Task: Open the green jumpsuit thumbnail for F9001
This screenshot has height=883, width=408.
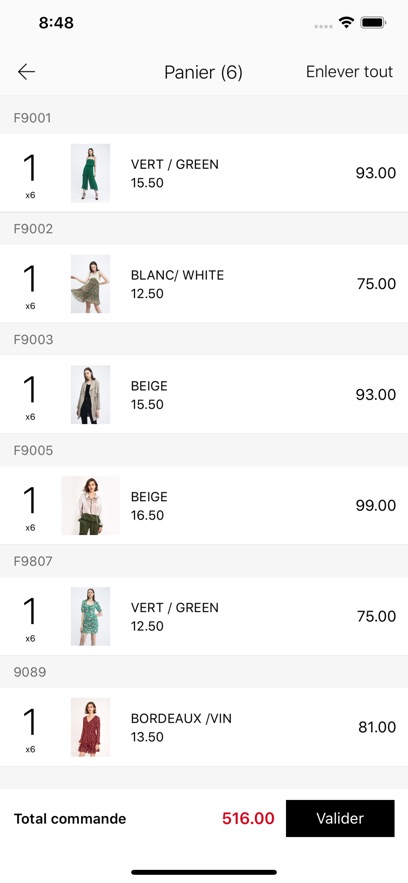Action: tap(90, 173)
